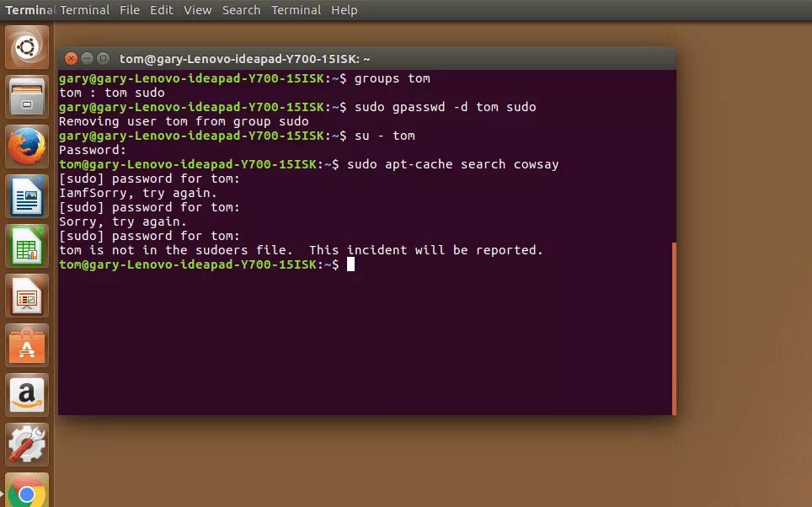Open System Settings gear and wrench icon
This screenshot has width=812, height=507.
pos(27,445)
